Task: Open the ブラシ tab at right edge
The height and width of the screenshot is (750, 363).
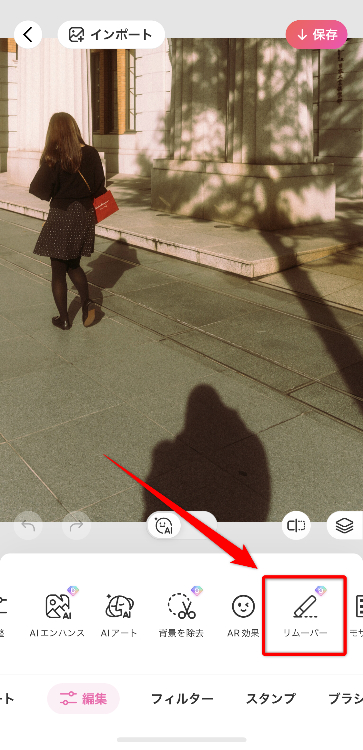Action: coord(346,699)
